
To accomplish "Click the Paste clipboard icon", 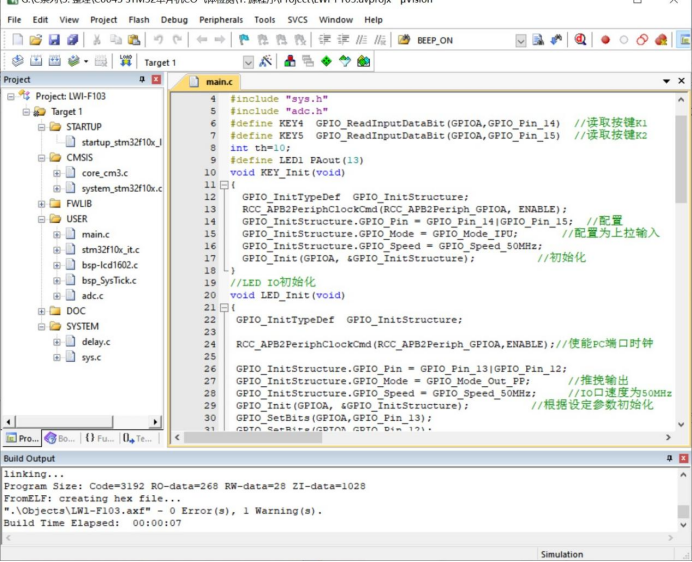I will tap(134, 40).
